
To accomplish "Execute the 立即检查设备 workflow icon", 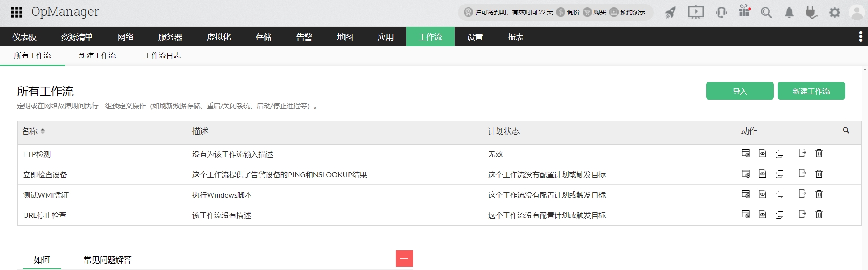I will click(x=746, y=174).
